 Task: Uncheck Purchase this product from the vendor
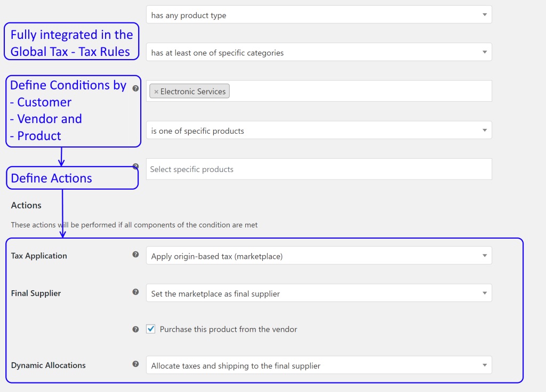[x=151, y=329]
